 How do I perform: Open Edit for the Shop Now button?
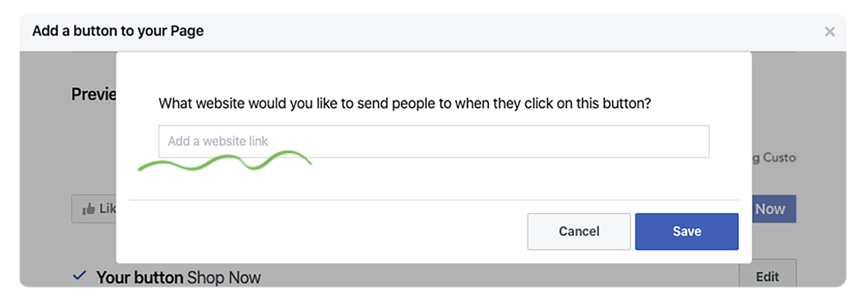[767, 277]
